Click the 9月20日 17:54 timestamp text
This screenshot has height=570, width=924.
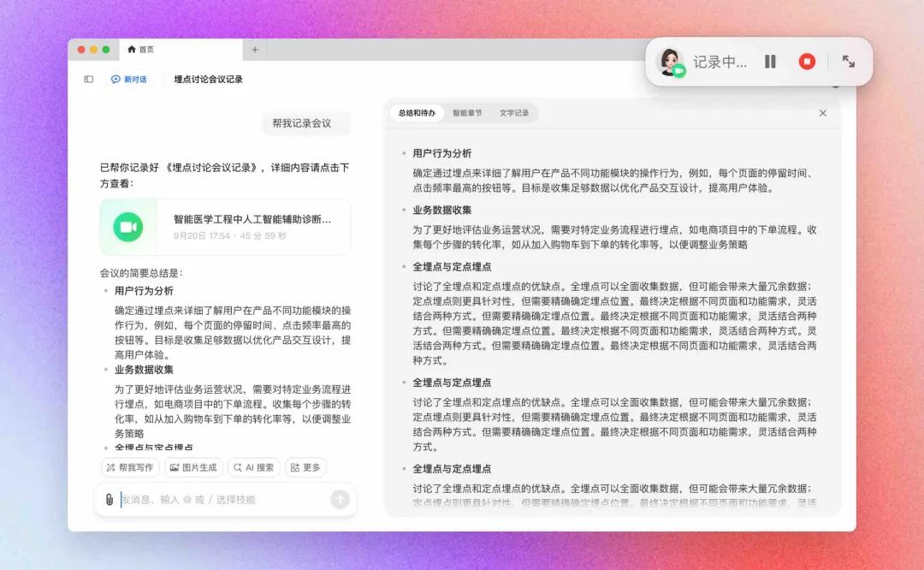202,235
